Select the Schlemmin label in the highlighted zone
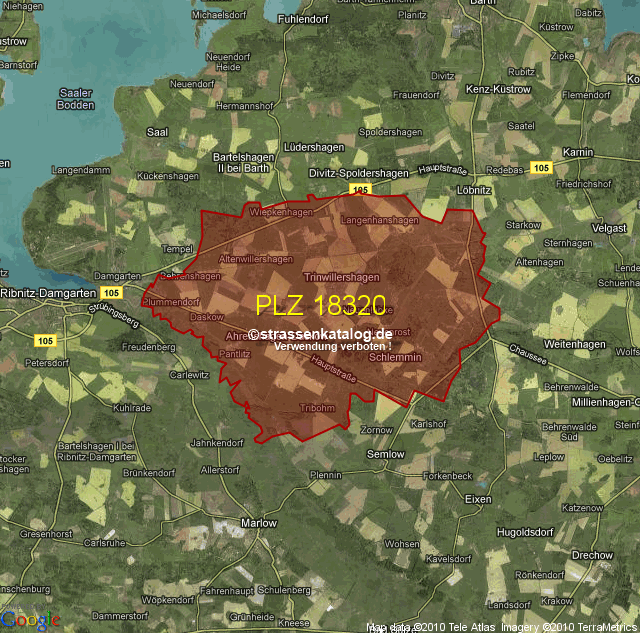640x633 pixels. coord(395,357)
